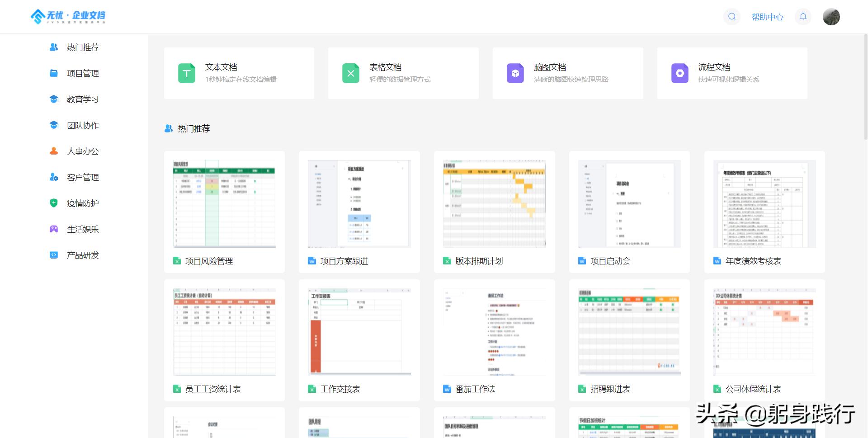The height and width of the screenshot is (438, 868).
Task: Create a new 表格文档 spreadsheet
Action: (x=403, y=73)
